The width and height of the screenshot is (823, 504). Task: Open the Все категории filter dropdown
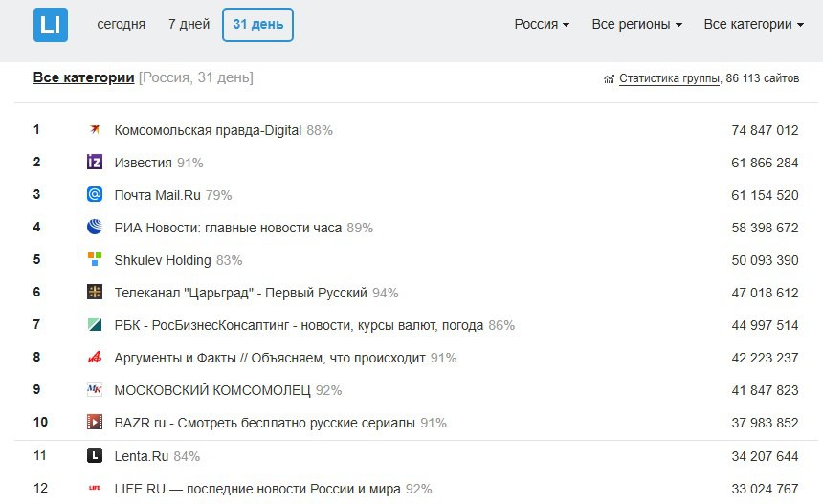pyautogui.click(x=753, y=25)
